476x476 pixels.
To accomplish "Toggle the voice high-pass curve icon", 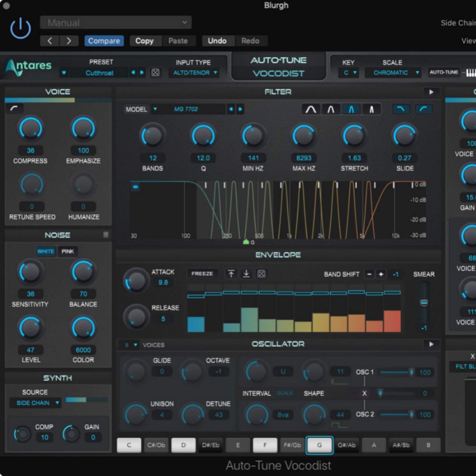I will (15, 109).
